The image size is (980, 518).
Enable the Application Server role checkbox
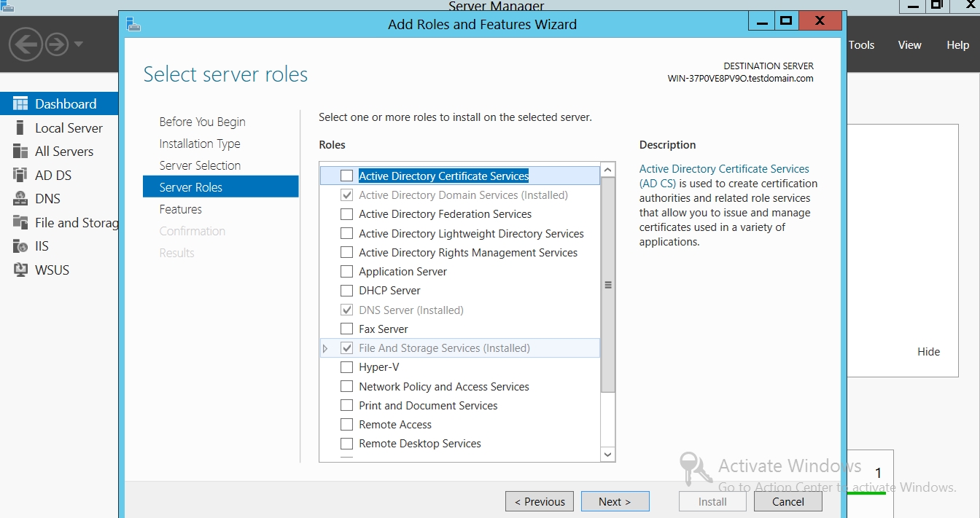(x=346, y=271)
